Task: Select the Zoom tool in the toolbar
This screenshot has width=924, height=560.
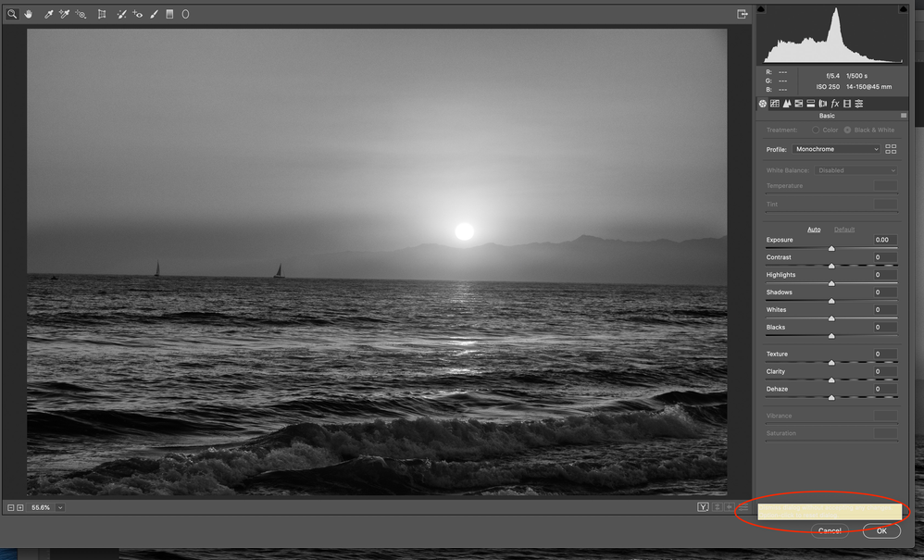Action: click(12, 14)
